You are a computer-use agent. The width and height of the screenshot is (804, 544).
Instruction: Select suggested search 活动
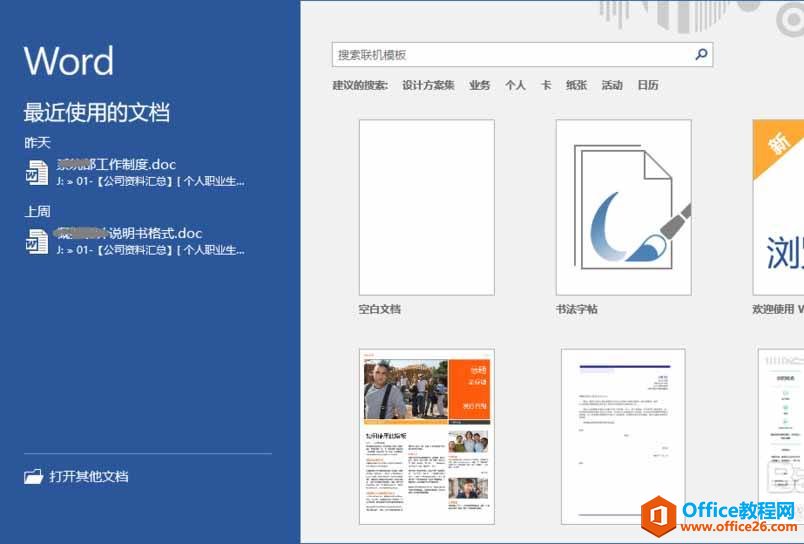pos(612,85)
